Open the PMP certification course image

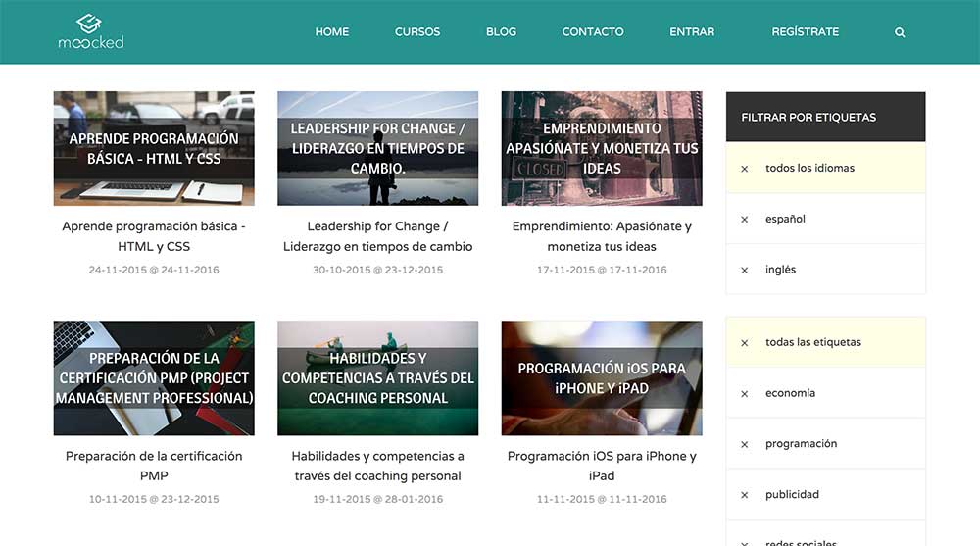coord(154,377)
